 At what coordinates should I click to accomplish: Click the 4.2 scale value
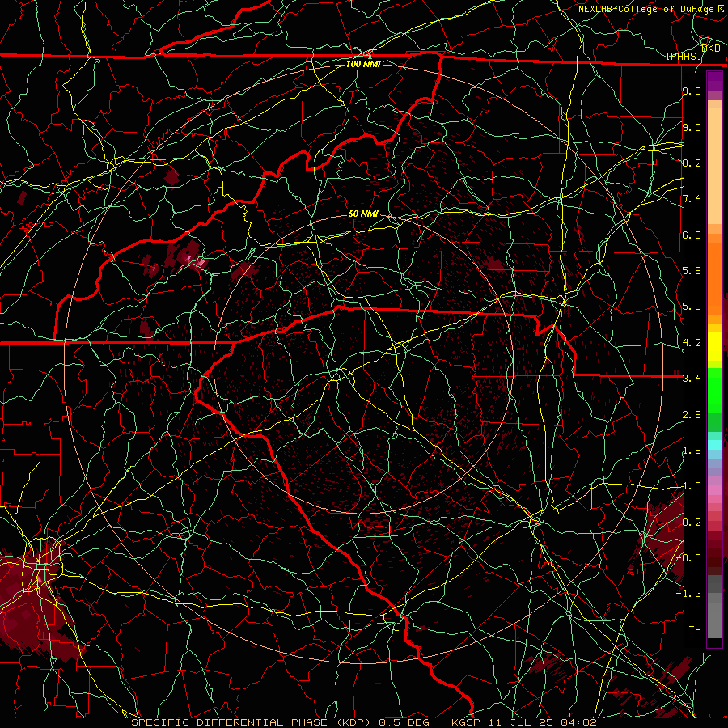[692, 343]
